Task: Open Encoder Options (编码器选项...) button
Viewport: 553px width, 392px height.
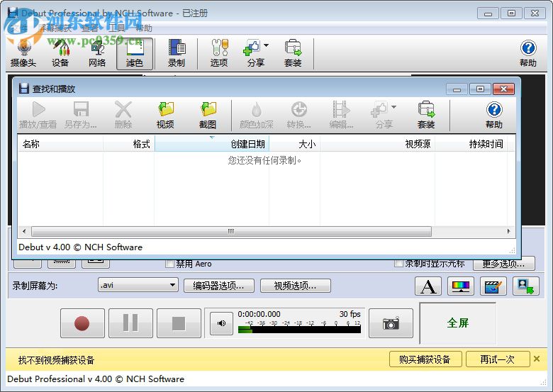Action: coord(218,286)
